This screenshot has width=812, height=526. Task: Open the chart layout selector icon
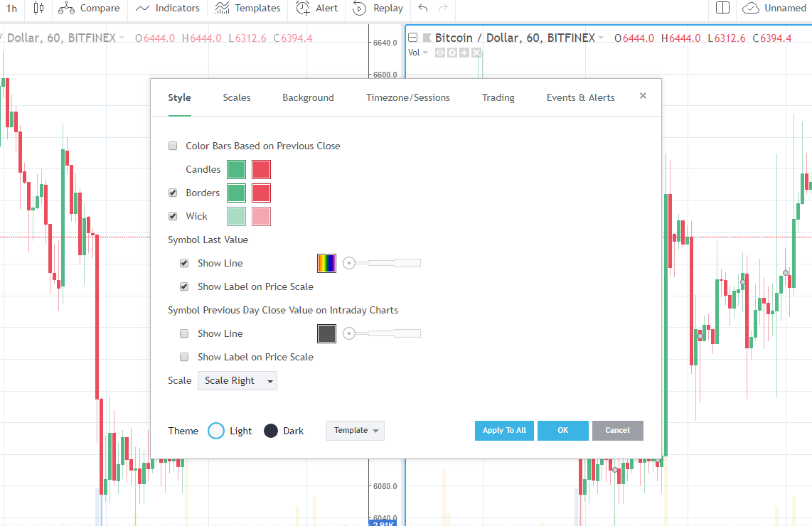click(722, 9)
